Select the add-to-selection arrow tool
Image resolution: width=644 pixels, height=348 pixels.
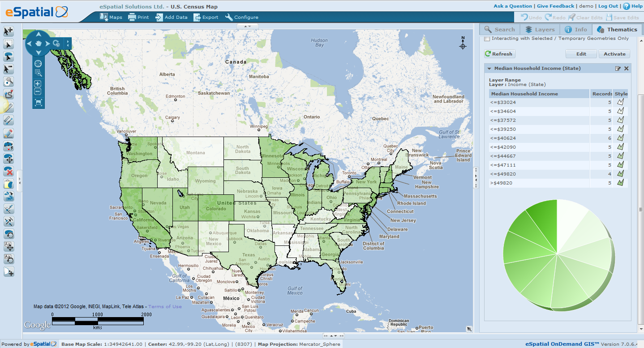click(x=9, y=31)
